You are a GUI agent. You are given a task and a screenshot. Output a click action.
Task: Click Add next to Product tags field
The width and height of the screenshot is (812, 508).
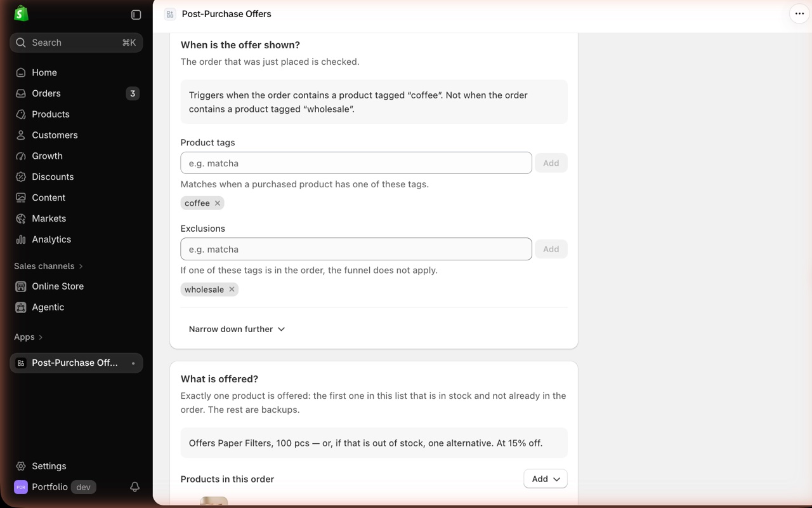[x=551, y=163]
